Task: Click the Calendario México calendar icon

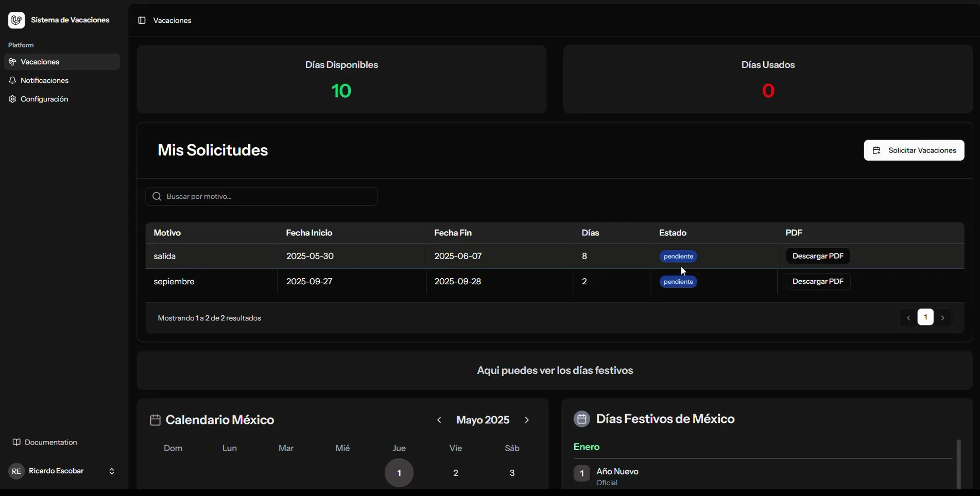Action: [x=155, y=420]
